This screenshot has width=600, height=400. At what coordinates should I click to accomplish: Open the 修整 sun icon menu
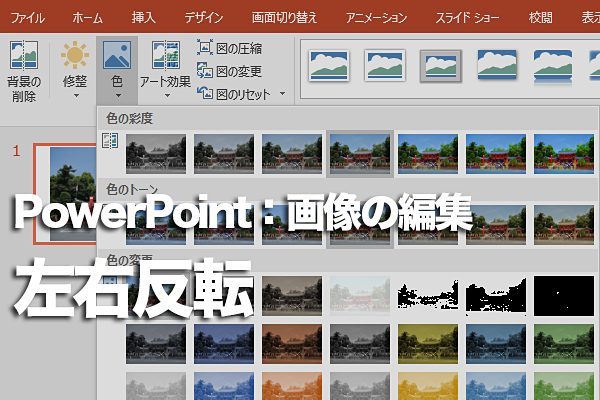pos(75,55)
